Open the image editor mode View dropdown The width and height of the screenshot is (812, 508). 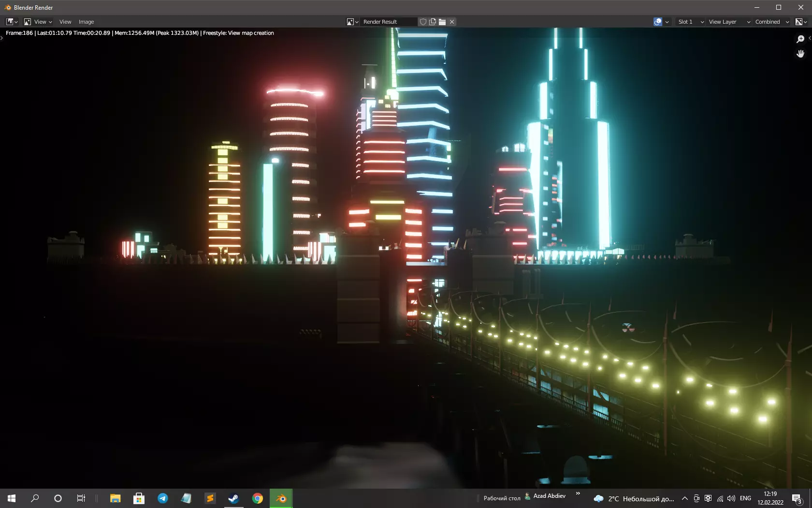click(x=38, y=22)
